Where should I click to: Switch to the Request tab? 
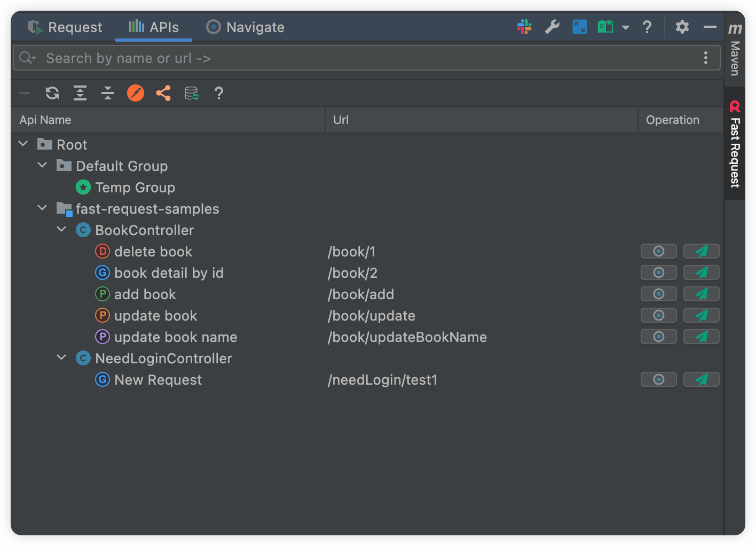click(x=65, y=27)
